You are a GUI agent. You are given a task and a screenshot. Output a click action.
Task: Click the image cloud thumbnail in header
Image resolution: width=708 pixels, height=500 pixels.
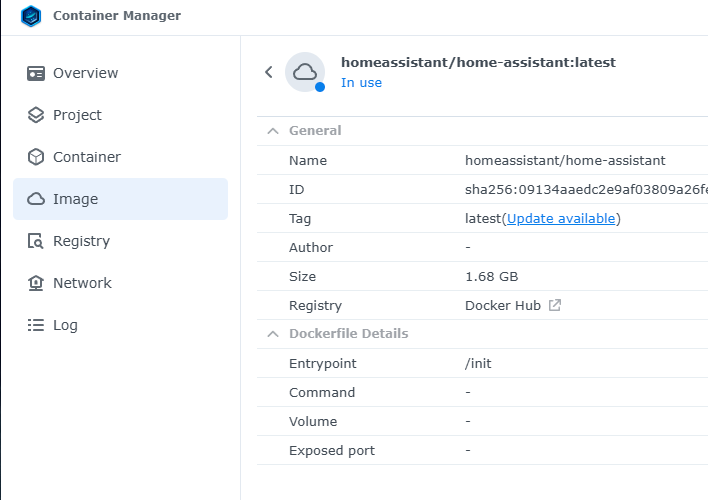[305, 72]
